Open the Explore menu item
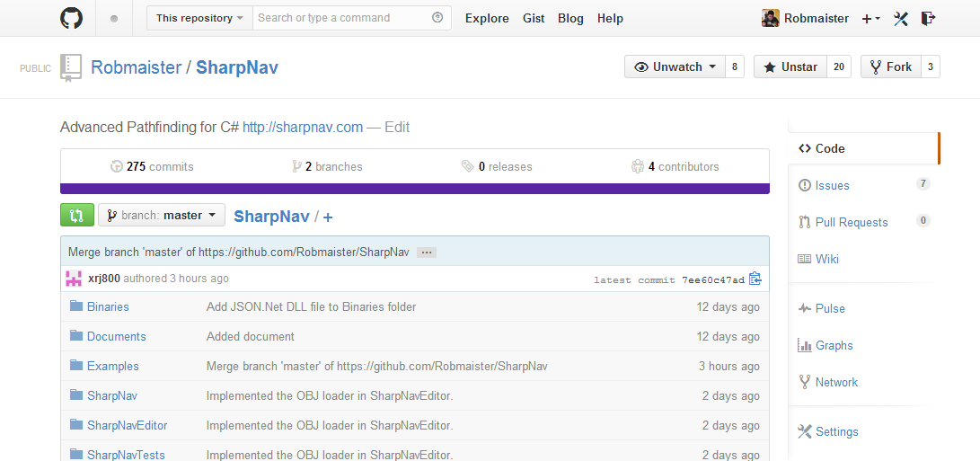Viewport: 980px width, 461px height. point(487,18)
